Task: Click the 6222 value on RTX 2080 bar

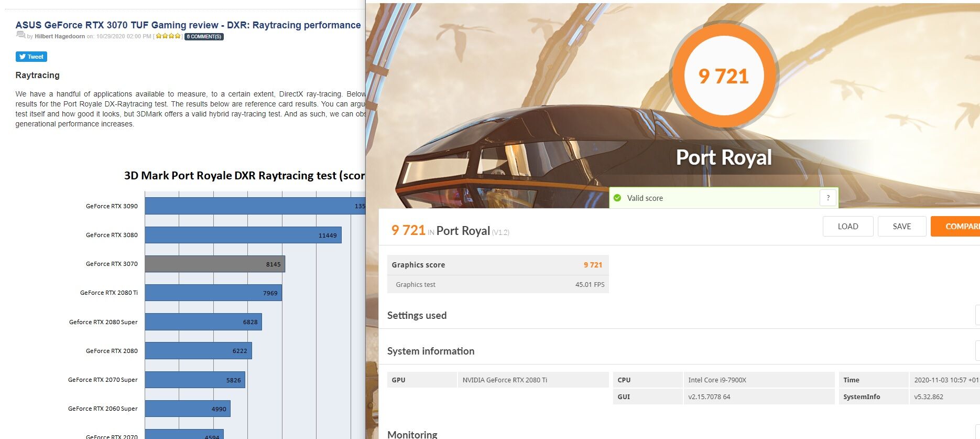Action: click(239, 351)
